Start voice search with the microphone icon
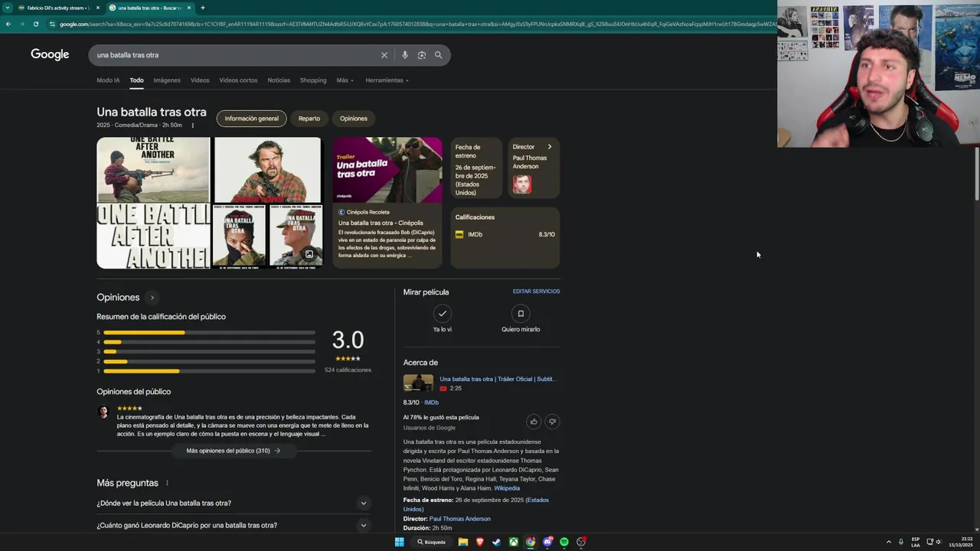The height and width of the screenshot is (551, 980). [405, 55]
